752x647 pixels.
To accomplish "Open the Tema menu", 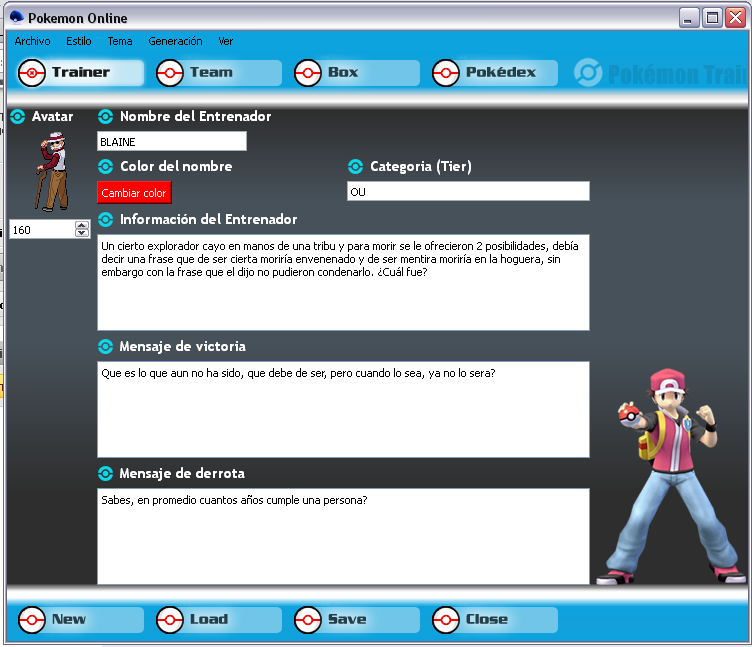I will pos(120,41).
